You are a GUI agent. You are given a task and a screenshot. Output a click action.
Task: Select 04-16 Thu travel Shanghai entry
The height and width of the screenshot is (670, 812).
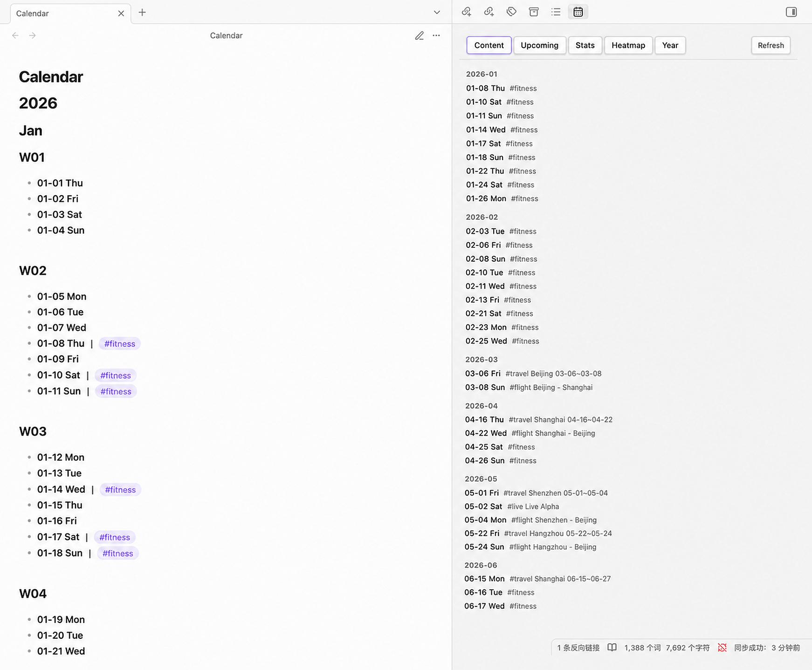[539, 420]
